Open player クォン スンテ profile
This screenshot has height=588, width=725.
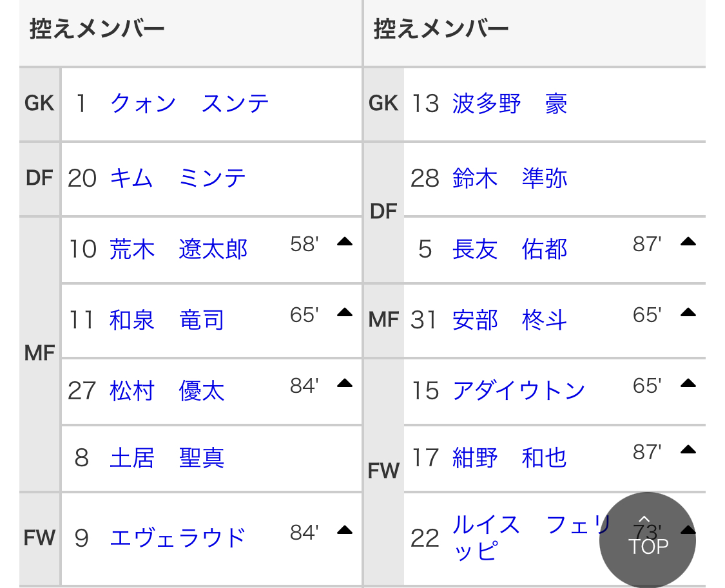(189, 104)
